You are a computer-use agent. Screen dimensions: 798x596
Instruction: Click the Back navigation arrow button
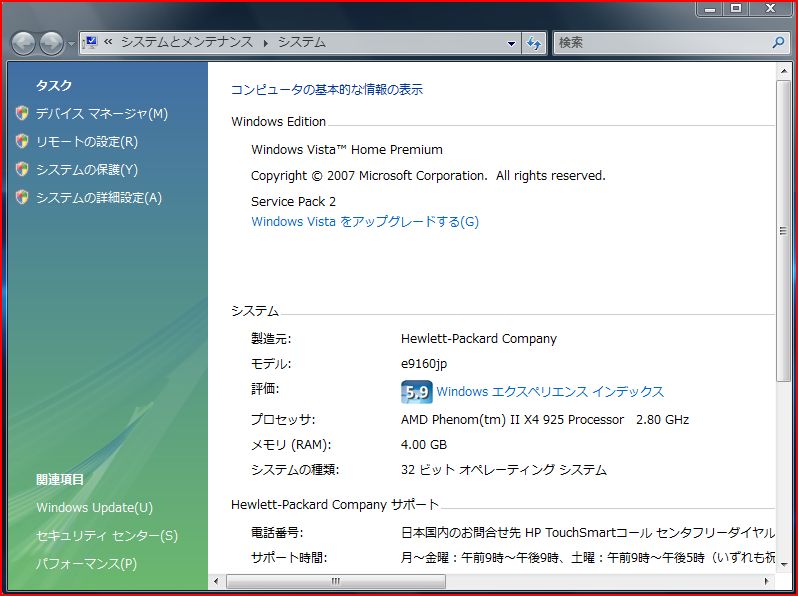pos(23,43)
